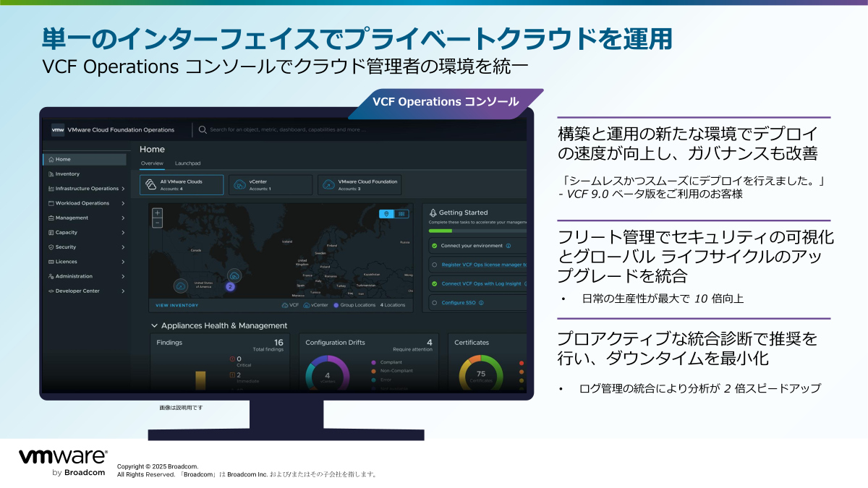This screenshot has width=868, height=488.
Task: Click the group location marker labeled 2
Action: pyautogui.click(x=230, y=287)
